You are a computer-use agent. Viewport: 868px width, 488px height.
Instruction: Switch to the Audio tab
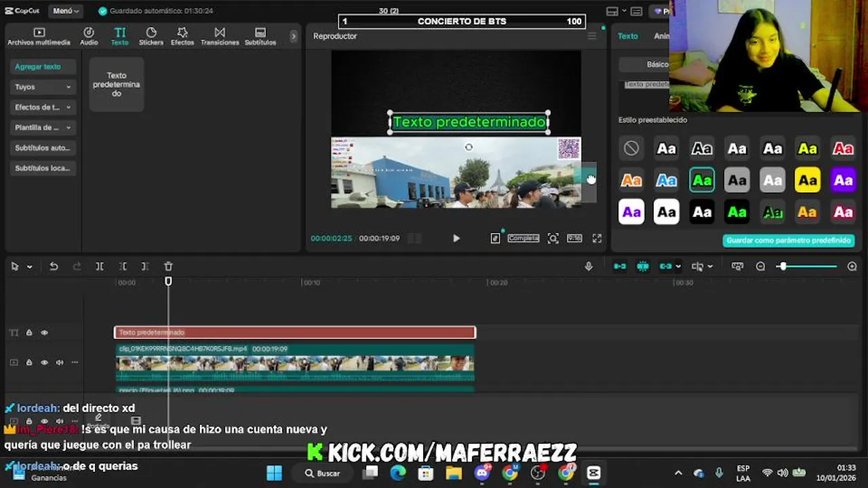89,37
